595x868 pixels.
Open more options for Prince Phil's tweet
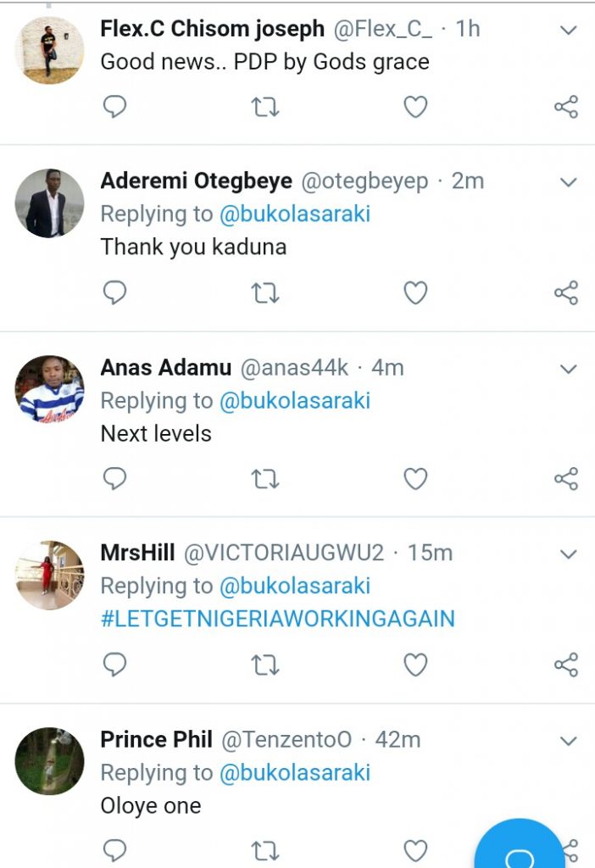tap(569, 742)
